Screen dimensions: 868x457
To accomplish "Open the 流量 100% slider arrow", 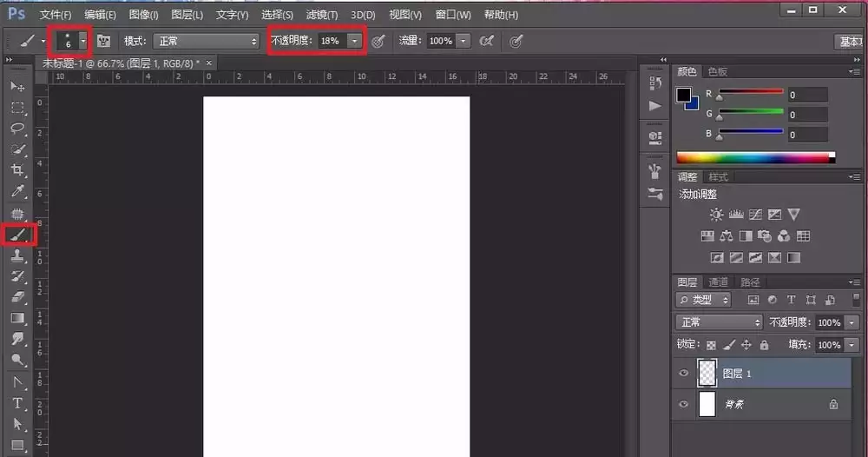I will pos(464,41).
